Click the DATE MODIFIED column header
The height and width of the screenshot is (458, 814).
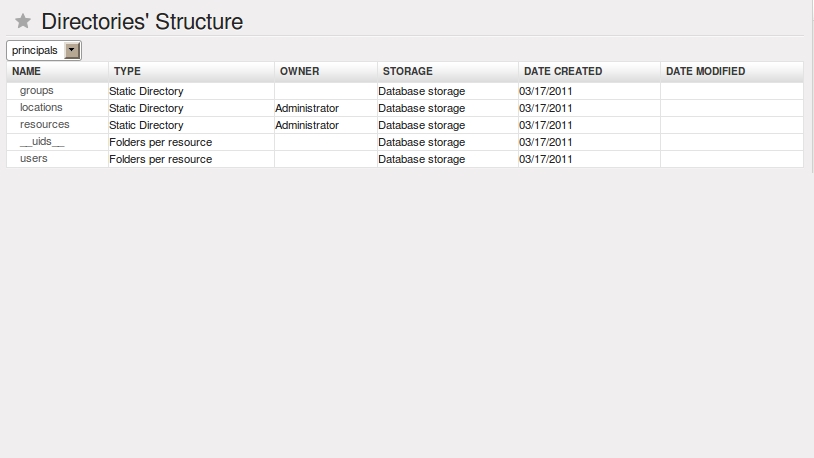(705, 72)
